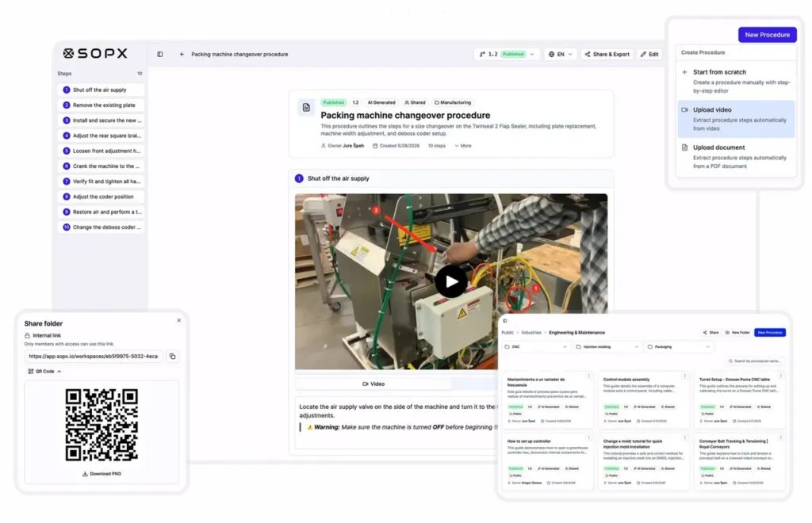The image size is (812, 523).
Task: Open kebab menu on Conveyor Belt Tracking card
Action: pos(780,437)
